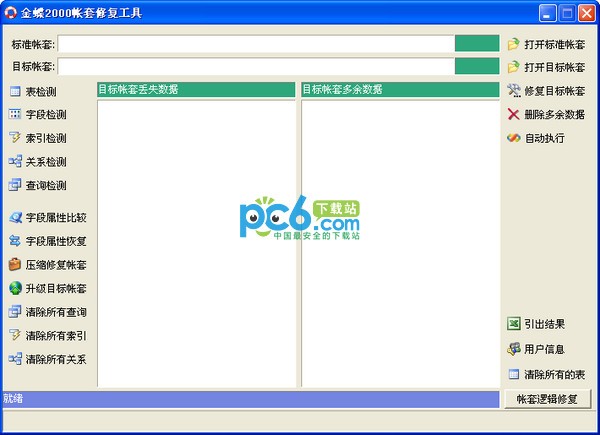Click the 目标帐套 label text

(33, 67)
